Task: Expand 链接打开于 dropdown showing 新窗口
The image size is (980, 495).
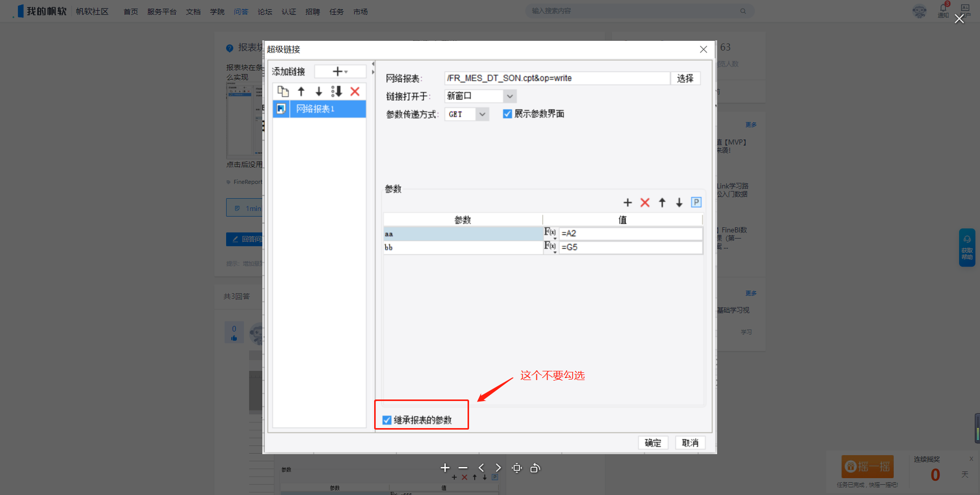Action: [509, 96]
